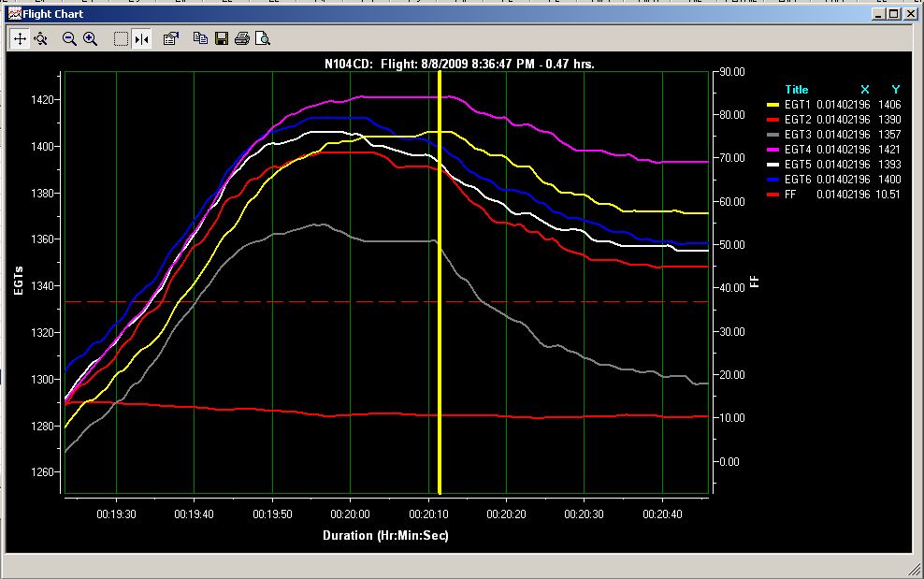Click the EGT4 Y value 1421
This screenshot has height=579, width=924.
pyautogui.click(x=889, y=150)
